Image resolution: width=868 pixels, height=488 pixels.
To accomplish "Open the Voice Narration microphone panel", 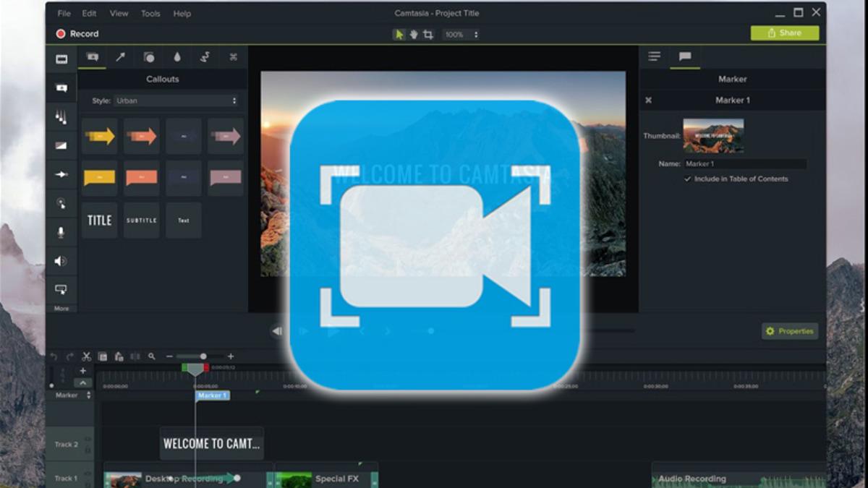I will pos(61,232).
